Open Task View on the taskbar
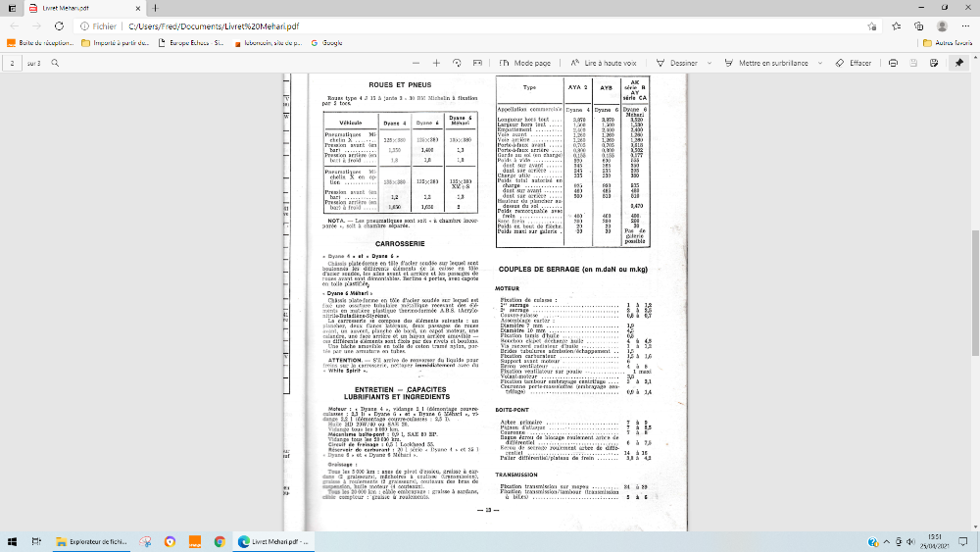Image resolution: width=980 pixels, height=552 pixels. [x=36, y=542]
